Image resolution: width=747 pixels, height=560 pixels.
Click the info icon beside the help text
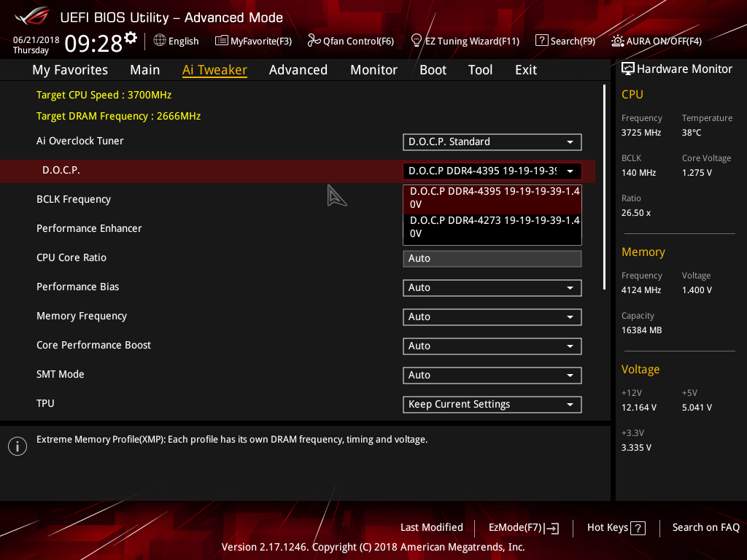click(x=18, y=446)
